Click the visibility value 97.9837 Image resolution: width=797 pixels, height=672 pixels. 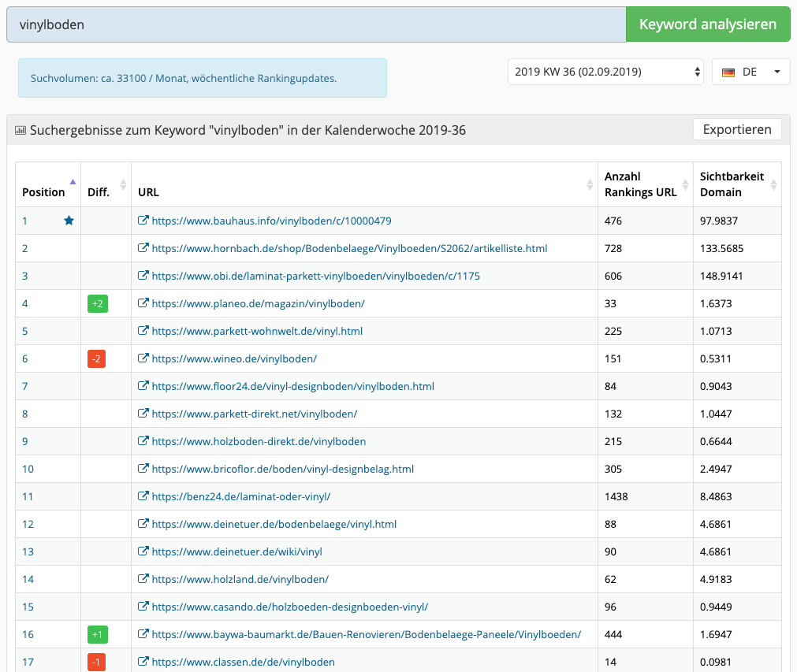719,221
